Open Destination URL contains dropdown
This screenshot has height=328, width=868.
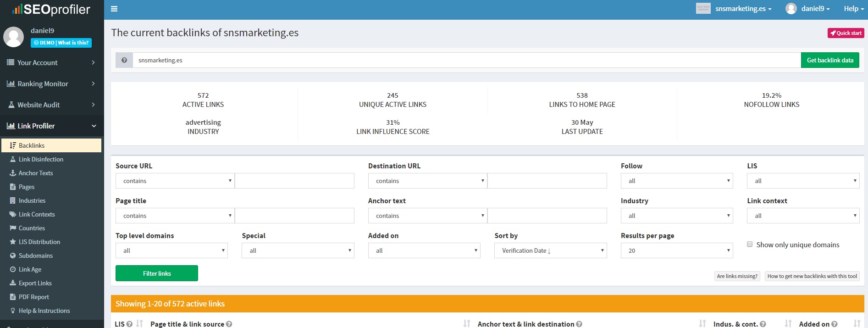[x=428, y=181]
